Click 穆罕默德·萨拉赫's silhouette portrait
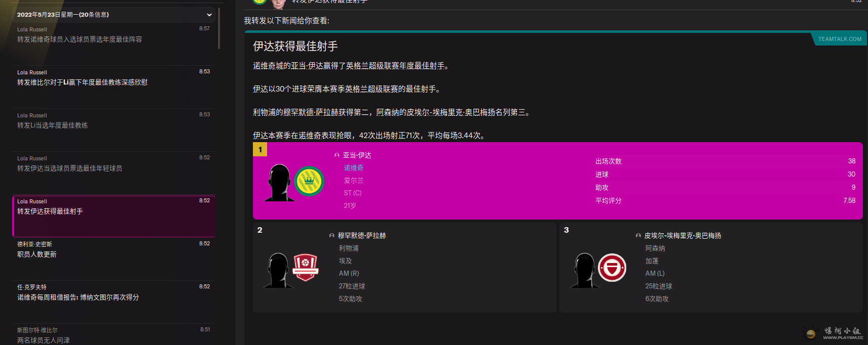868x345 pixels. (x=278, y=270)
